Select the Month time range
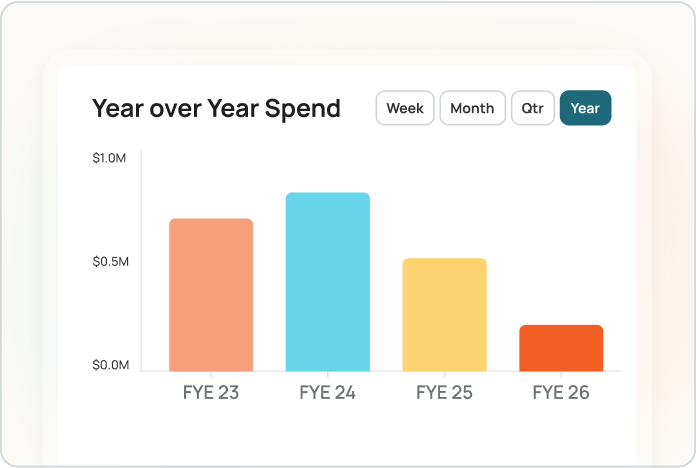 click(x=472, y=108)
